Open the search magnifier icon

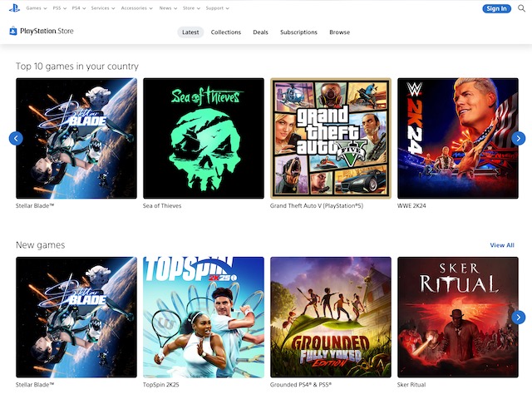click(x=521, y=8)
